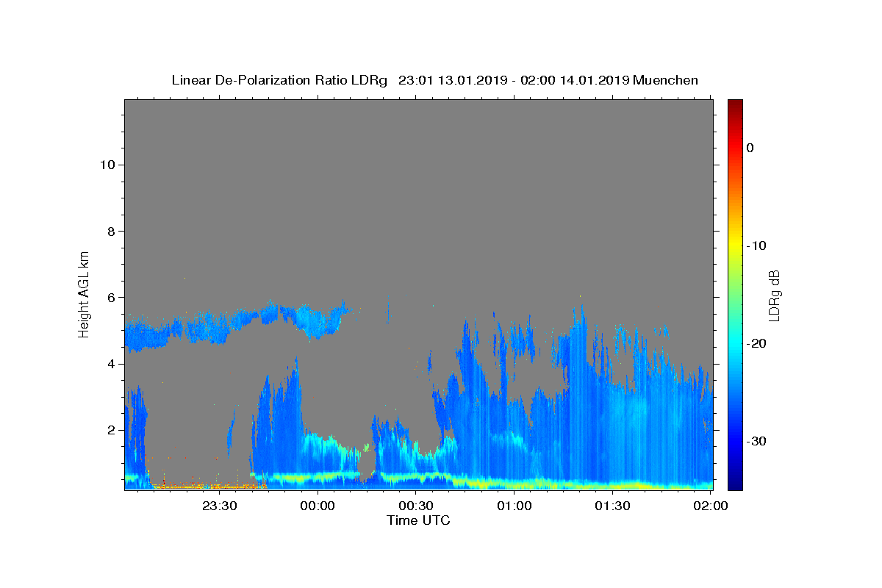Click the 'LDRg dB' colorbar label
Image resolution: width=882 pixels, height=588 pixels.
click(x=774, y=295)
